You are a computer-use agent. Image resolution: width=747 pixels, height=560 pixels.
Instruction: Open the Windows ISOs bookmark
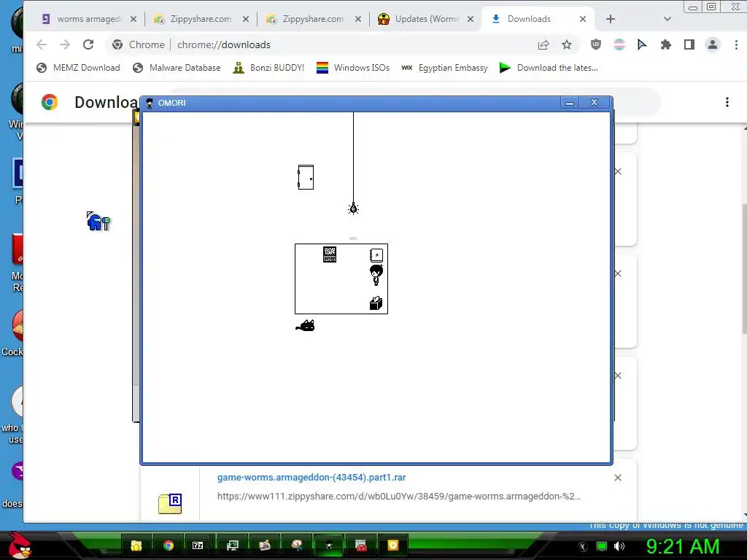click(x=353, y=68)
